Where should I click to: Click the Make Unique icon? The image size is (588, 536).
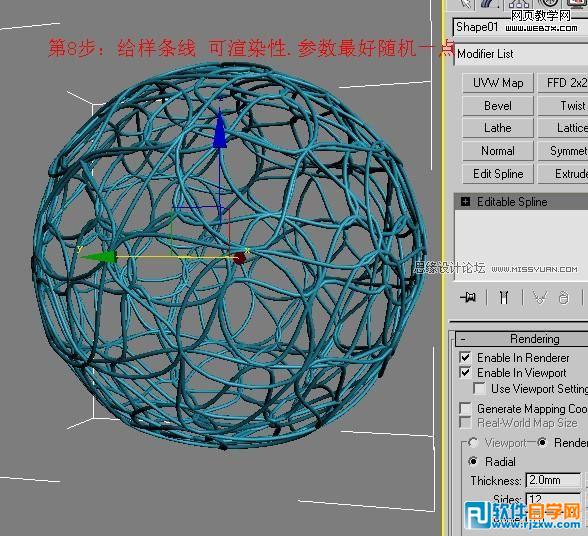[x=540, y=297]
